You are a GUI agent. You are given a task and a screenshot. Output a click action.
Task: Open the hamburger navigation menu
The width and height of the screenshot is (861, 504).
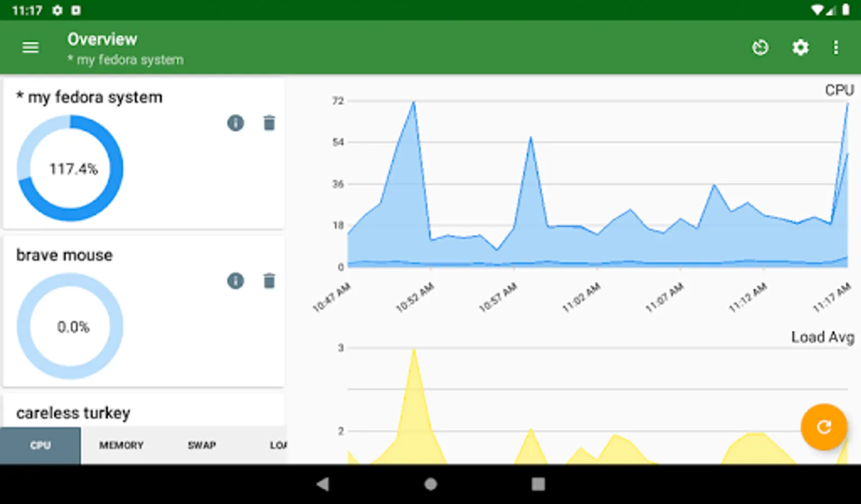(30, 48)
